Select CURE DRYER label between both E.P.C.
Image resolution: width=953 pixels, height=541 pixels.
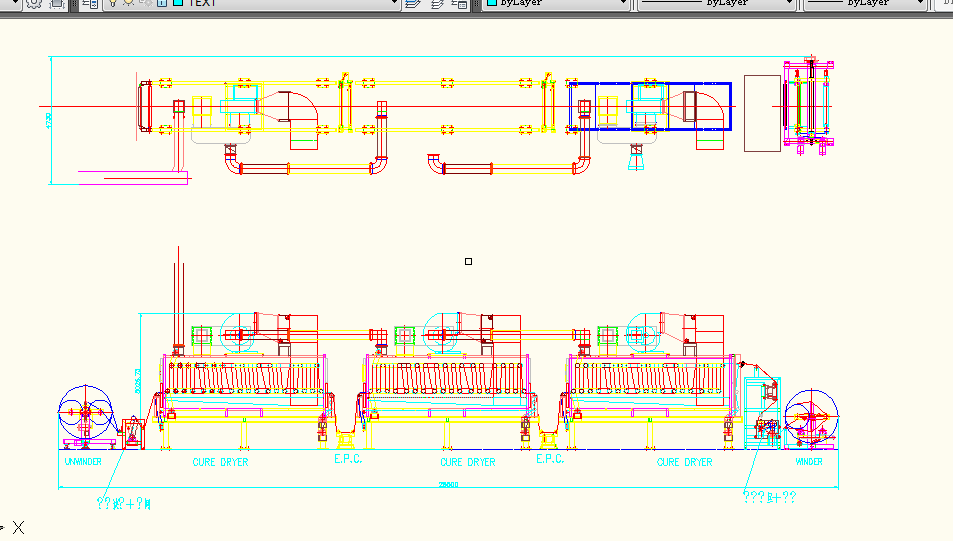point(468,463)
